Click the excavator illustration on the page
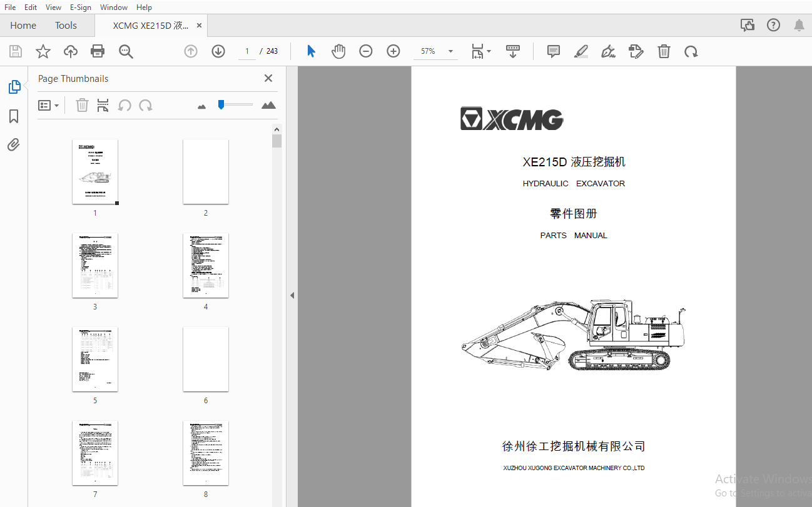 (574, 336)
